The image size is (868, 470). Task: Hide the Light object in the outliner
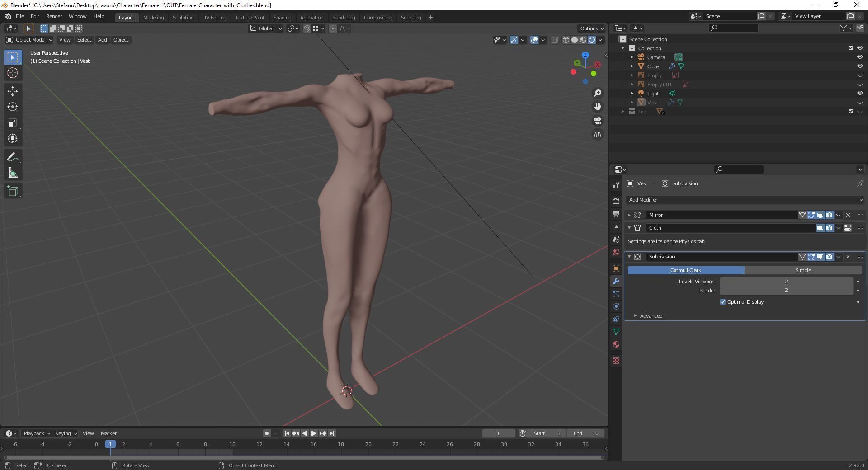pyautogui.click(x=859, y=94)
